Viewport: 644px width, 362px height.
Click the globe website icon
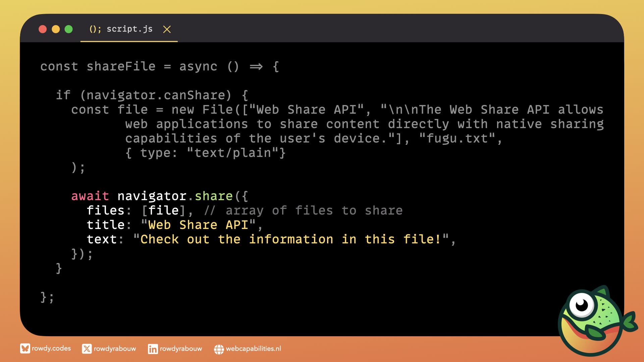tap(219, 349)
